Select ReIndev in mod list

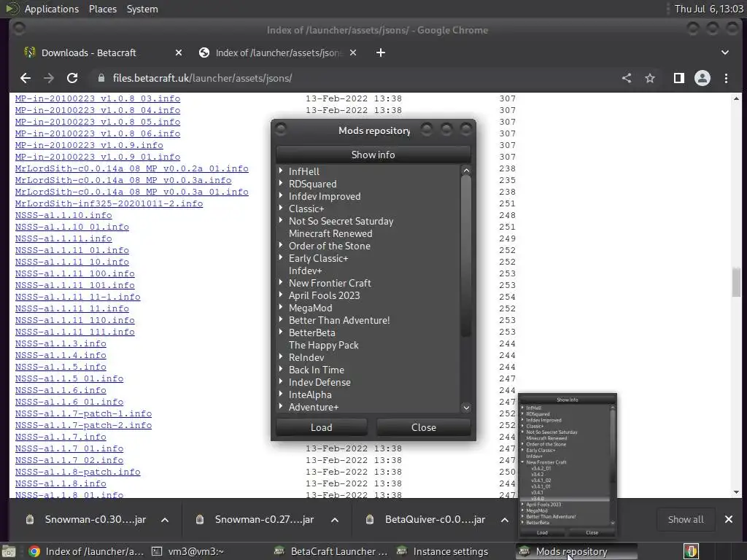(x=306, y=357)
